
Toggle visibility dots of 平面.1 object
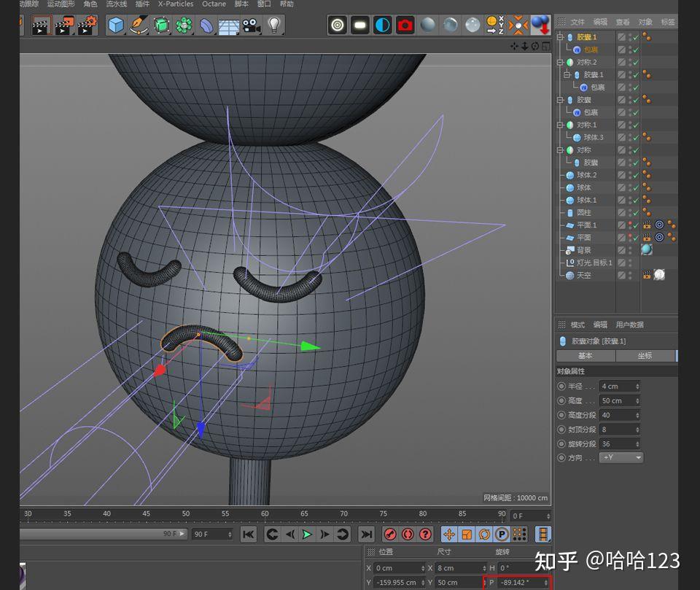[629, 225]
